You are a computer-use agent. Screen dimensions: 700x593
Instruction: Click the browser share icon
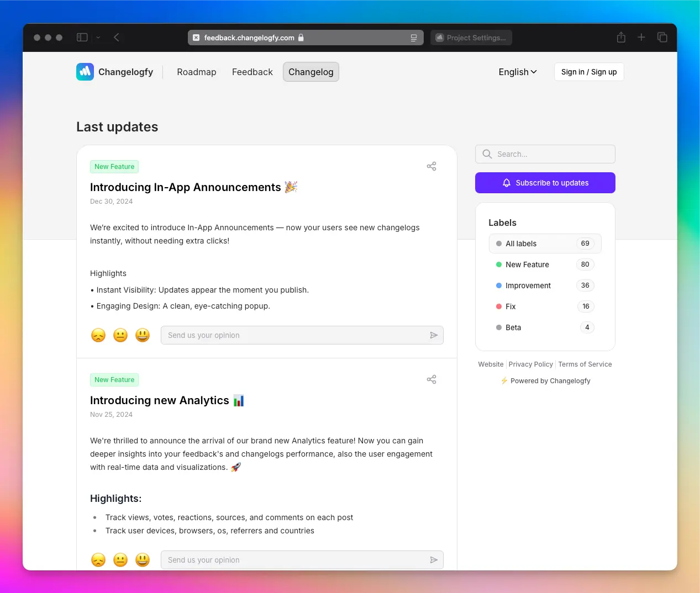[621, 37]
